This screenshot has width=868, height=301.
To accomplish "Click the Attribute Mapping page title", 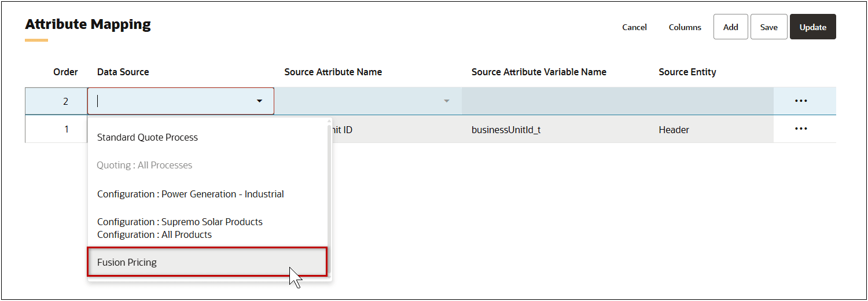I will coord(88,24).
